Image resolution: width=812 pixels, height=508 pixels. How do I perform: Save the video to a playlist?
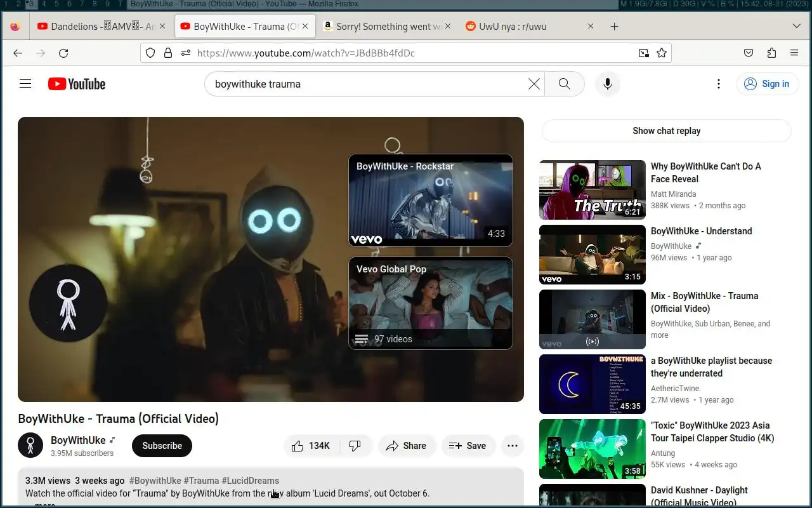469,446
